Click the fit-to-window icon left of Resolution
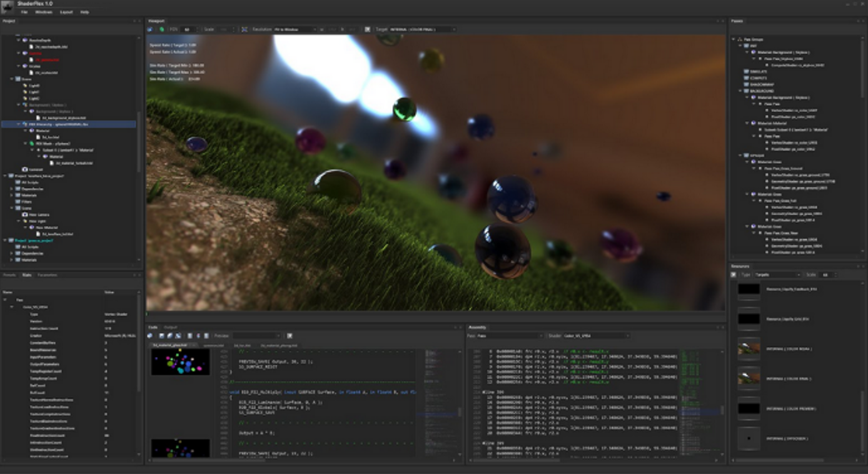Screen dimensions: 868x474 [245, 29]
